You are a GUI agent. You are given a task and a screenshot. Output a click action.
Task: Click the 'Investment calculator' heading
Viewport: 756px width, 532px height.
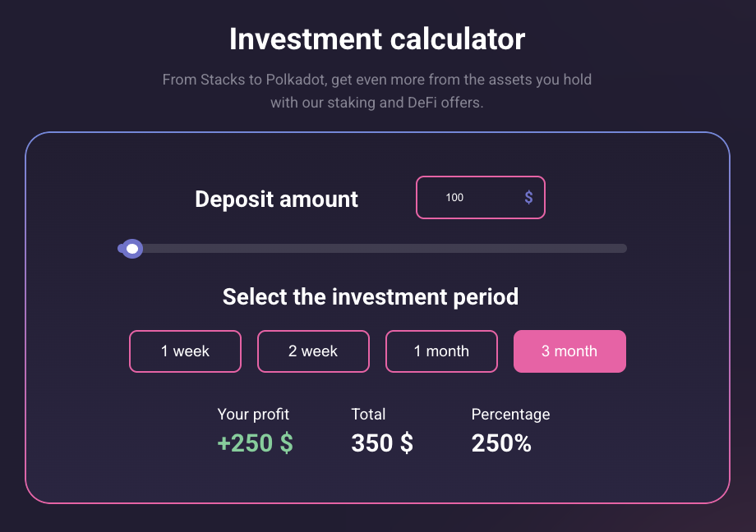(377, 39)
